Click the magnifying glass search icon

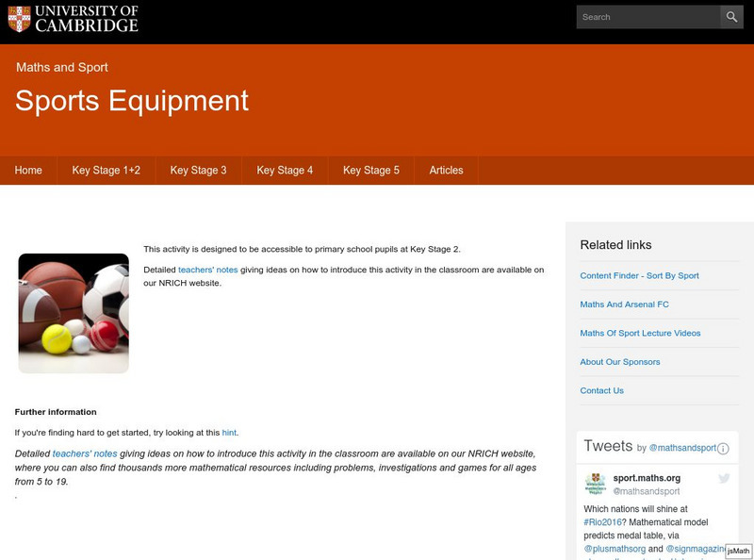click(731, 17)
